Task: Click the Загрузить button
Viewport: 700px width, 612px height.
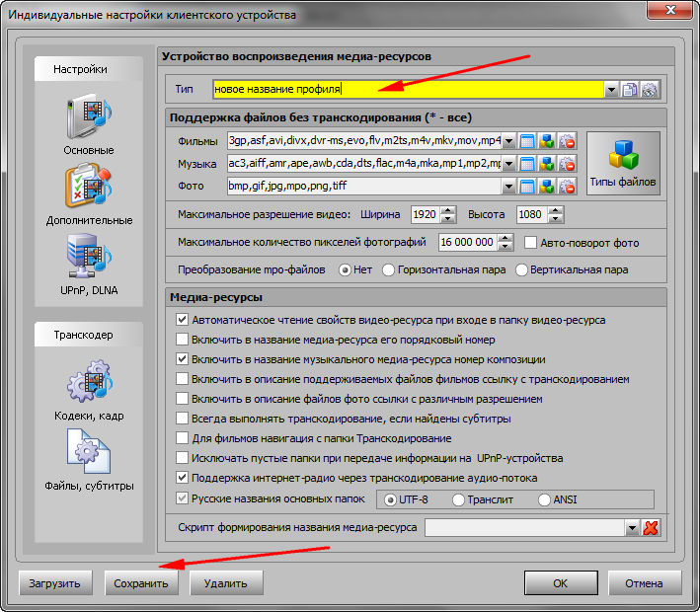Action: pyautogui.click(x=55, y=582)
